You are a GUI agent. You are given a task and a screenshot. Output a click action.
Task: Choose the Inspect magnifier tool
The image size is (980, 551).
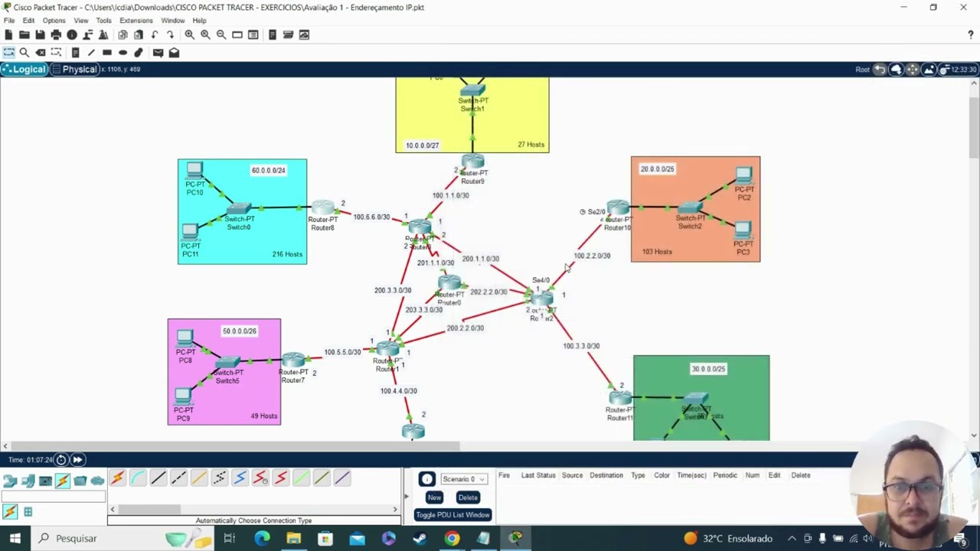24,52
